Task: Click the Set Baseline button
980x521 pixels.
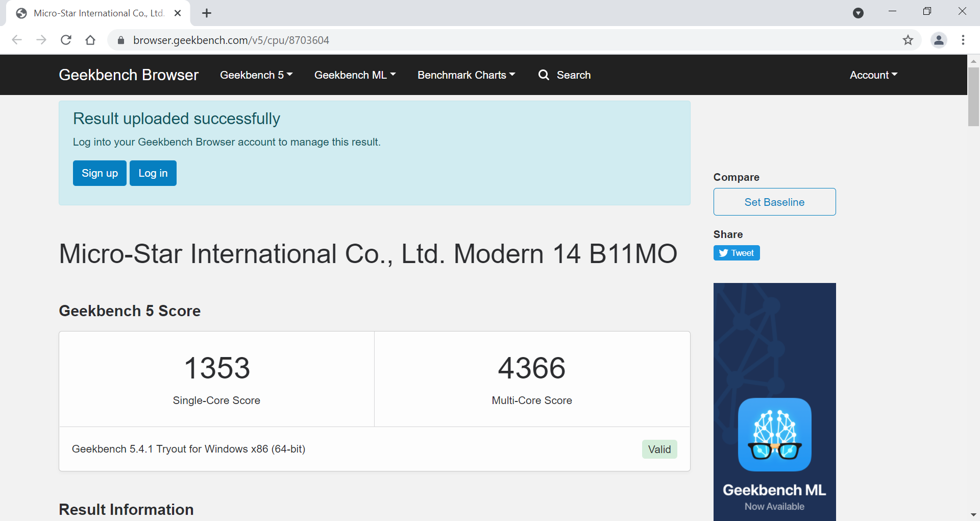Action: point(774,202)
